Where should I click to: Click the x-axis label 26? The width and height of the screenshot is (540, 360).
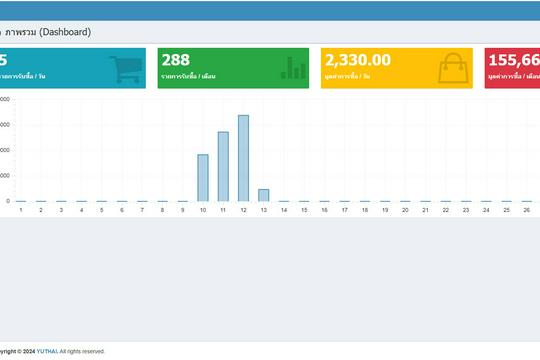pos(527,210)
